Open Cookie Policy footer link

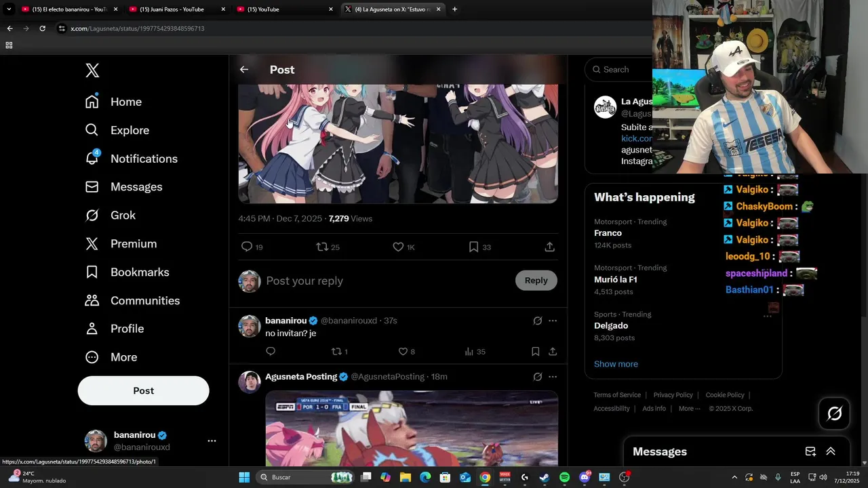tap(725, 395)
